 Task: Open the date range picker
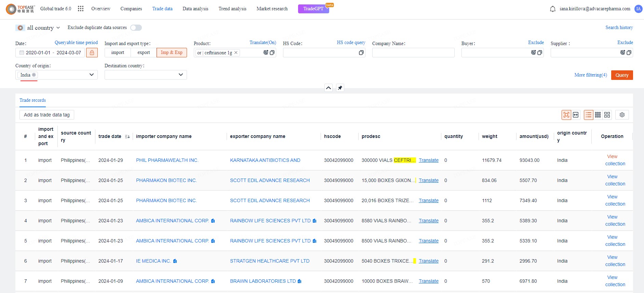(50, 53)
